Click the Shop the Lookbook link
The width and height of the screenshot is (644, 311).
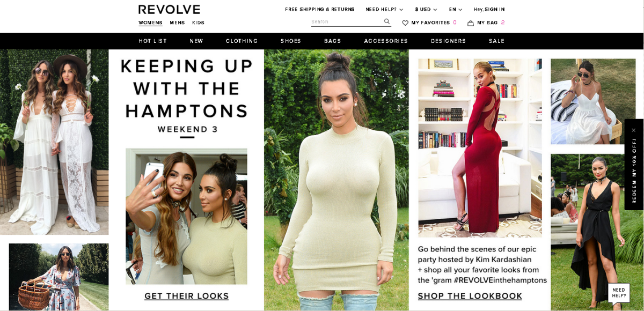(x=470, y=296)
